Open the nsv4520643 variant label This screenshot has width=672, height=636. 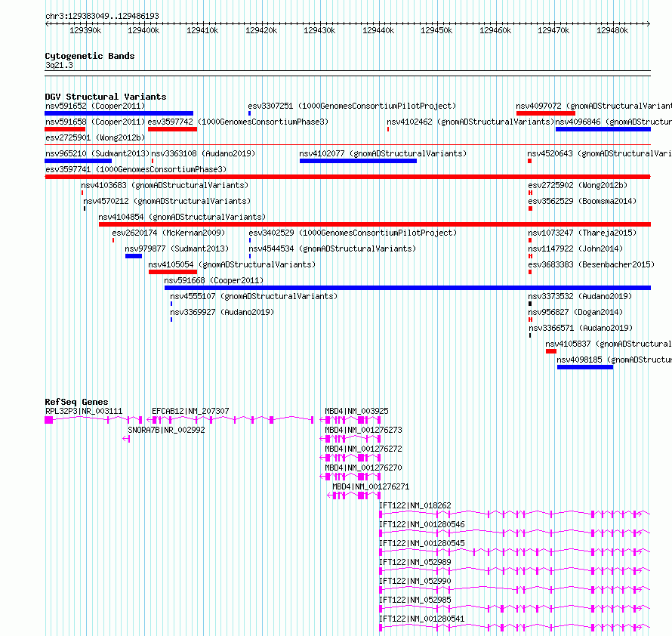pos(600,153)
